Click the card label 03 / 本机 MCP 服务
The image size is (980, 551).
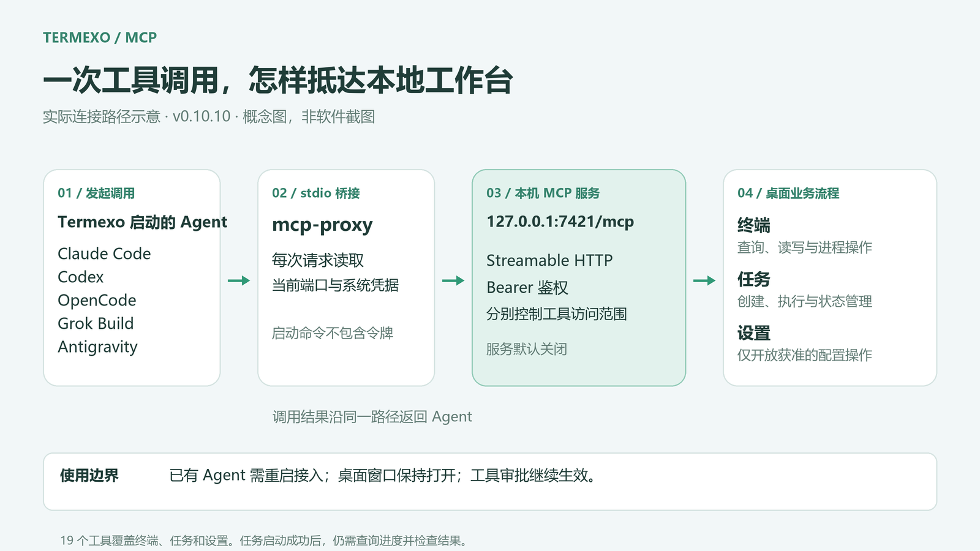pos(543,193)
